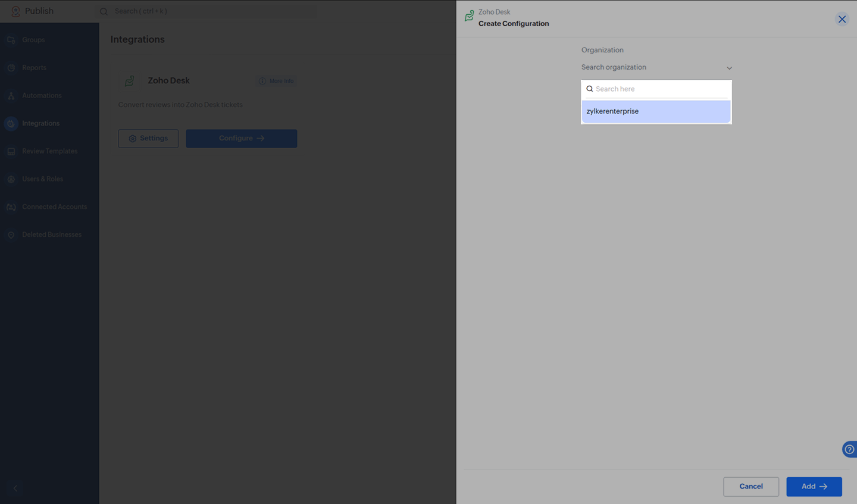Go to Groups in the sidebar
Image resolution: width=857 pixels, height=504 pixels.
coord(33,40)
